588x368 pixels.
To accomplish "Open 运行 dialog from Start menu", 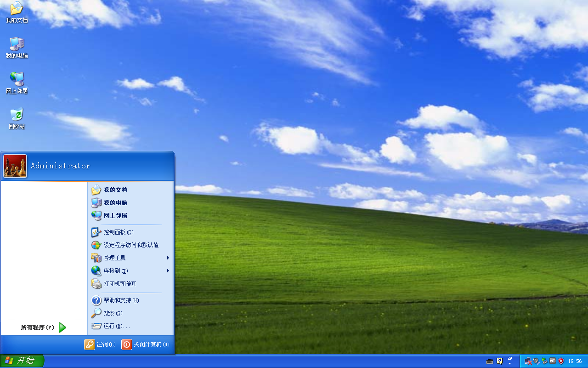I will [x=130, y=326].
